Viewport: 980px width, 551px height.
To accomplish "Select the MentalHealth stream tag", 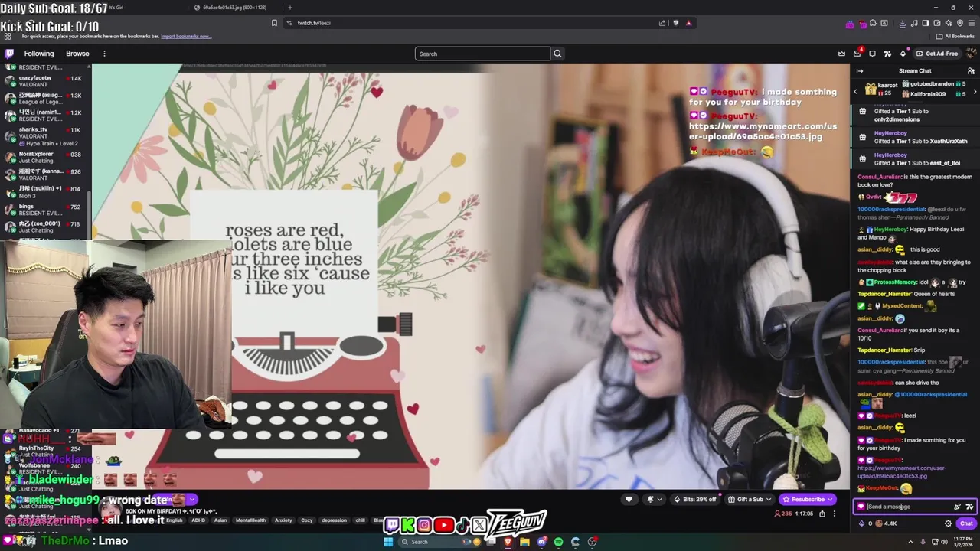I will 250,520.
